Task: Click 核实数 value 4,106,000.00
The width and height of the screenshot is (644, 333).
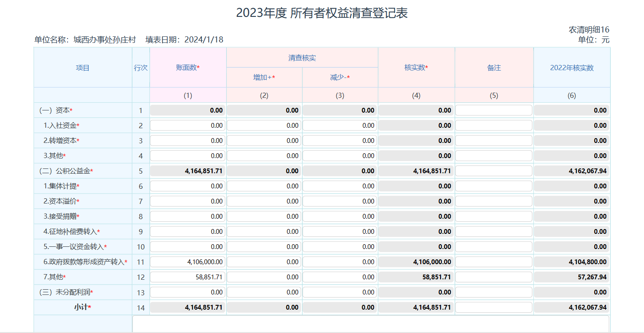Action: (416, 262)
